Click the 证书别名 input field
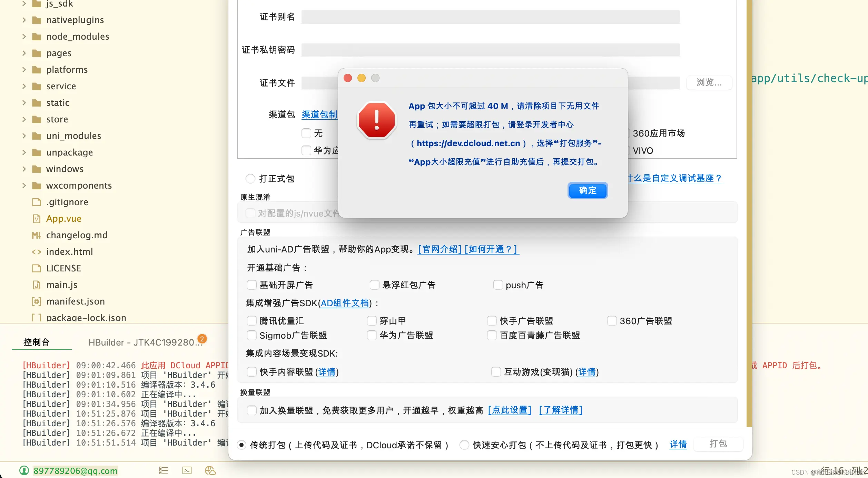 tap(490, 16)
